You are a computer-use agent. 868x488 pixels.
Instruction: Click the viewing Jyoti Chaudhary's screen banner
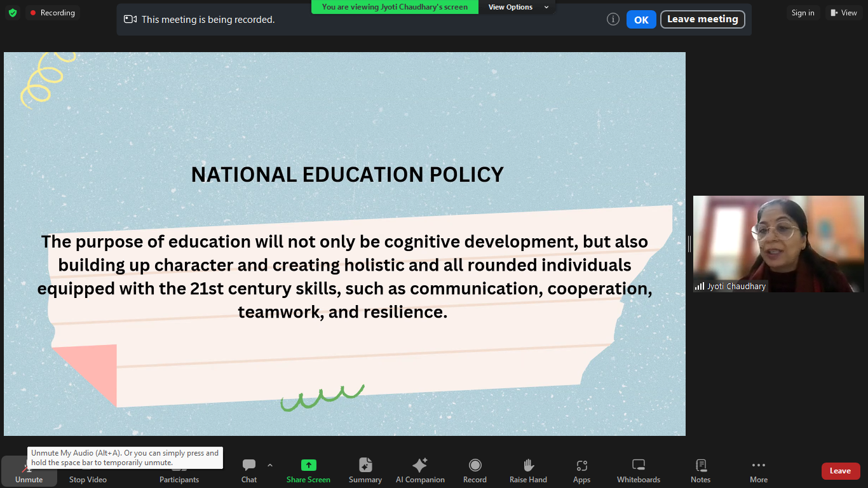pyautogui.click(x=395, y=7)
